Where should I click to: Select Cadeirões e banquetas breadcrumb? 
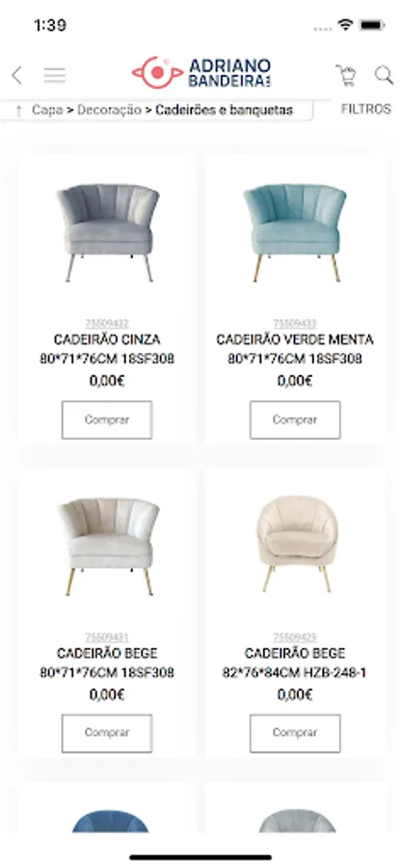[224, 110]
